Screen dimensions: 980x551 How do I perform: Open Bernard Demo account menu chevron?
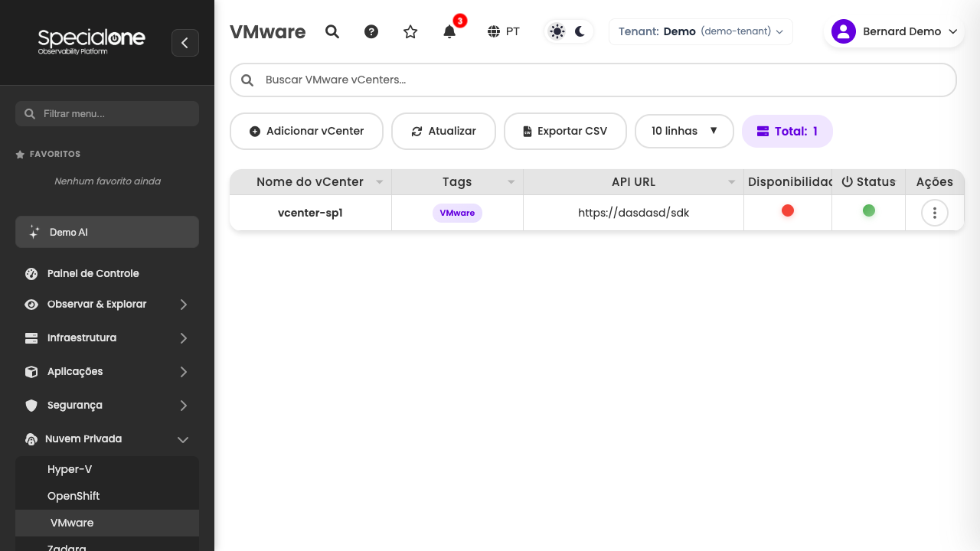point(953,31)
